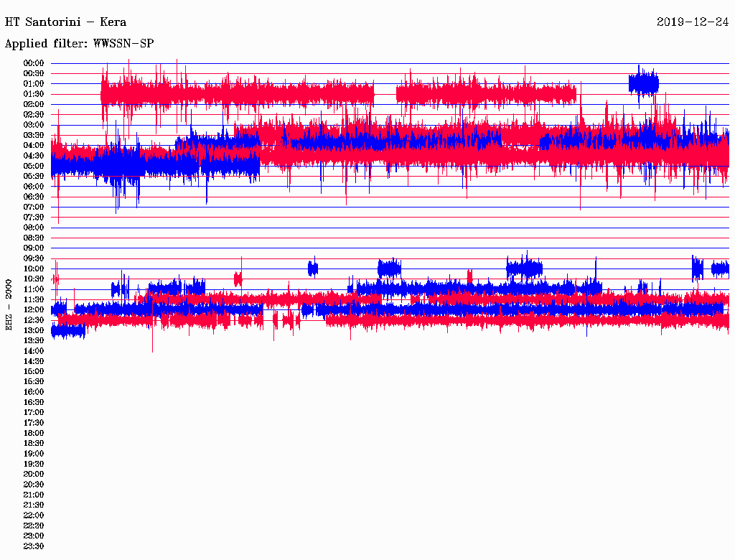The width and height of the screenshot is (735, 560).
Task: Select the date label 2019-12-24
Action: pyautogui.click(x=693, y=22)
